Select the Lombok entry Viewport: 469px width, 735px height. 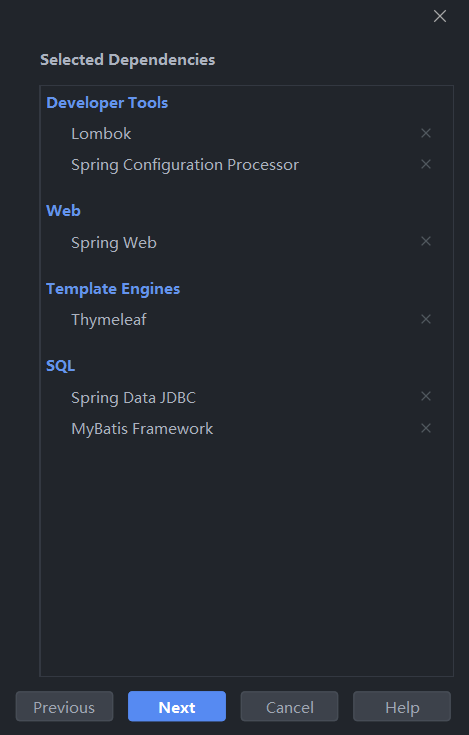101,134
